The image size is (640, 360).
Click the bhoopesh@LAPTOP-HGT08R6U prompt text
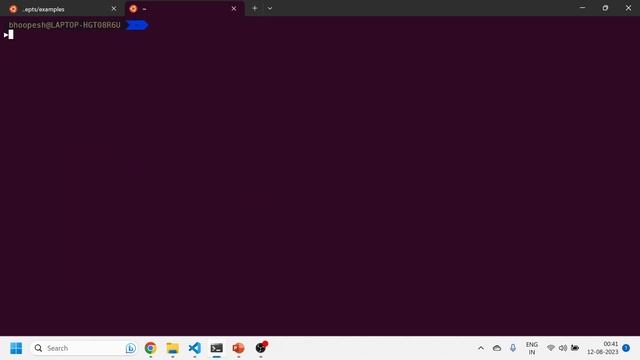click(x=64, y=25)
